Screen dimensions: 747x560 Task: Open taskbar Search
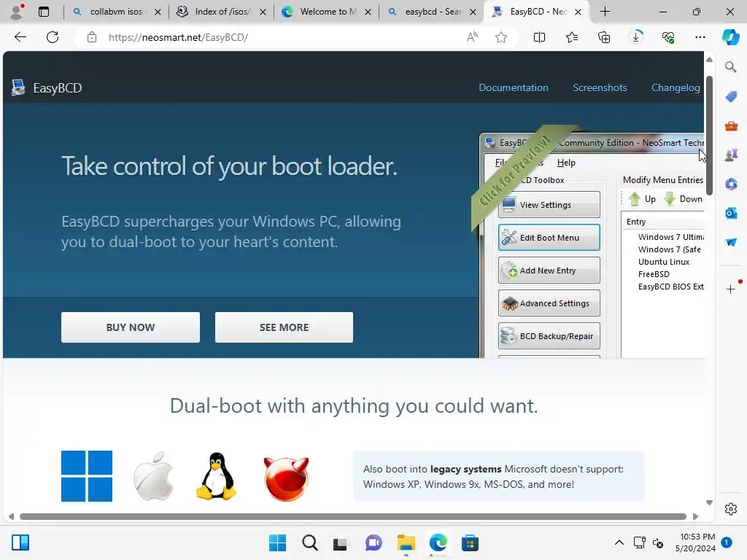coord(309,542)
